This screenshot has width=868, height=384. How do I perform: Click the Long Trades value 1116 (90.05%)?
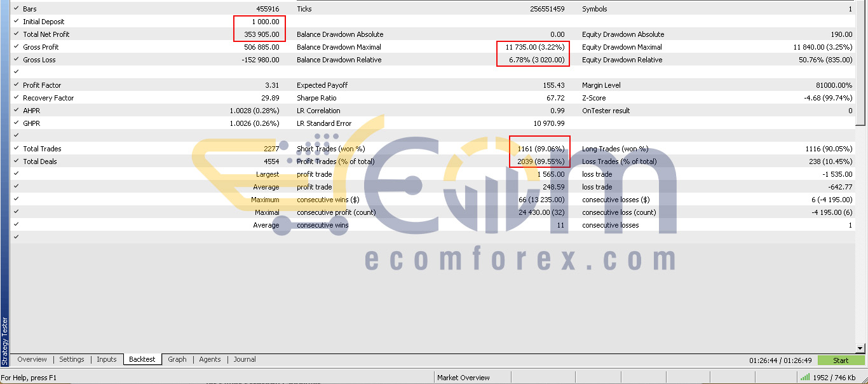[829, 149]
